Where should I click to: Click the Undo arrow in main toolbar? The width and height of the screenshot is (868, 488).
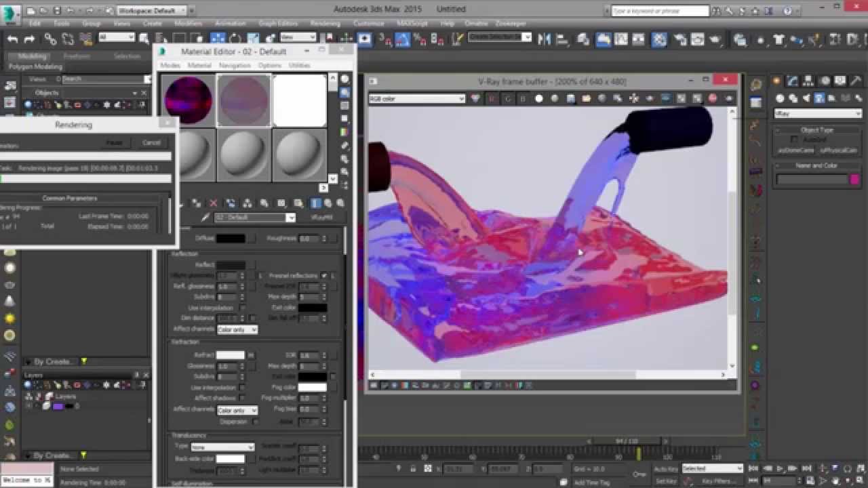click(12, 39)
